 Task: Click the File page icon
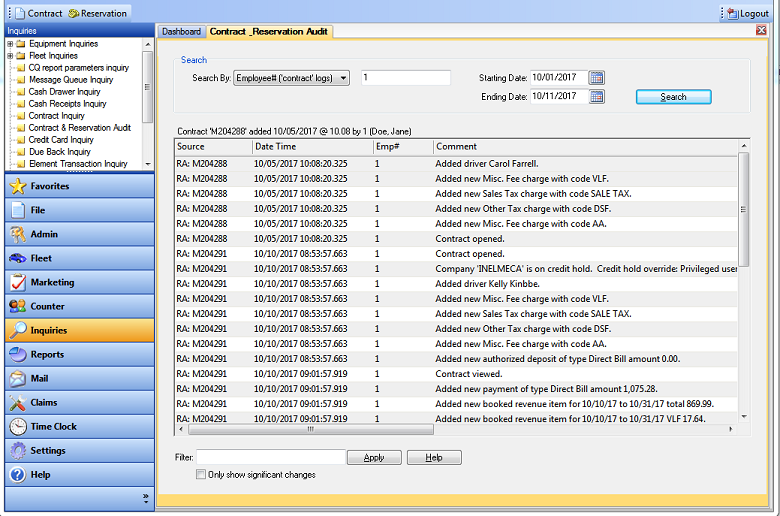point(18,210)
